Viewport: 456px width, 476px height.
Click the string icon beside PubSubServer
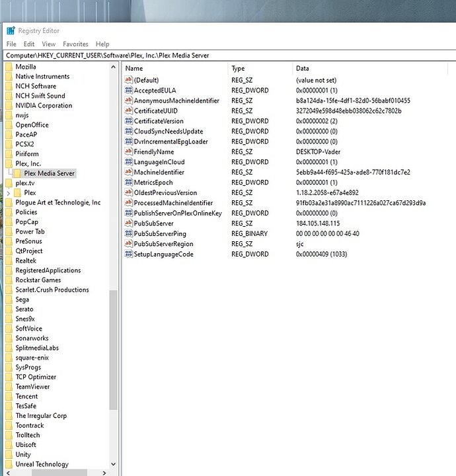click(x=129, y=223)
